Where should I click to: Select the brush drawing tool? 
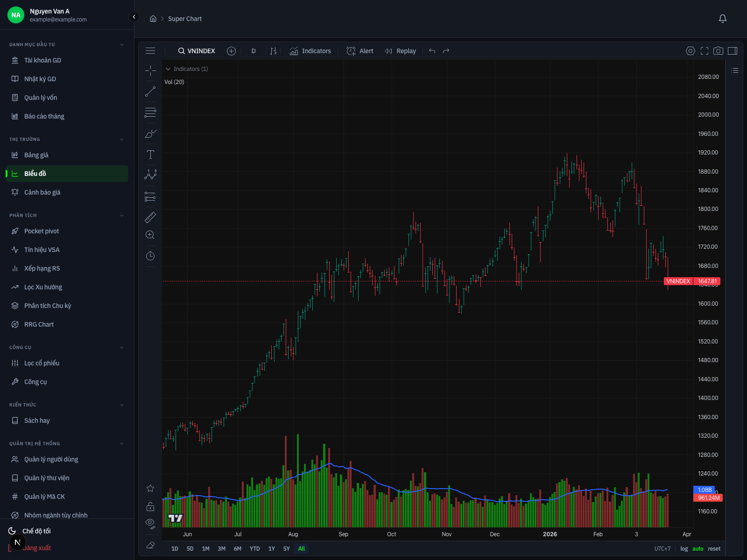[150, 134]
